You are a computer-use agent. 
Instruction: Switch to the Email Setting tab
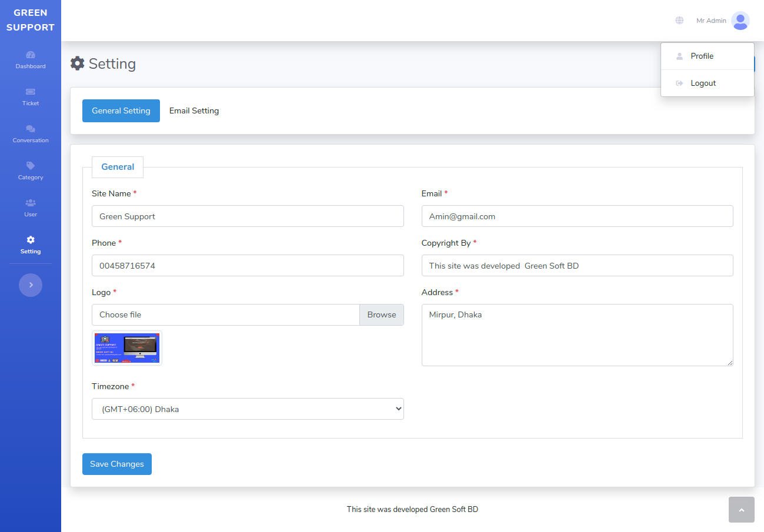point(194,111)
